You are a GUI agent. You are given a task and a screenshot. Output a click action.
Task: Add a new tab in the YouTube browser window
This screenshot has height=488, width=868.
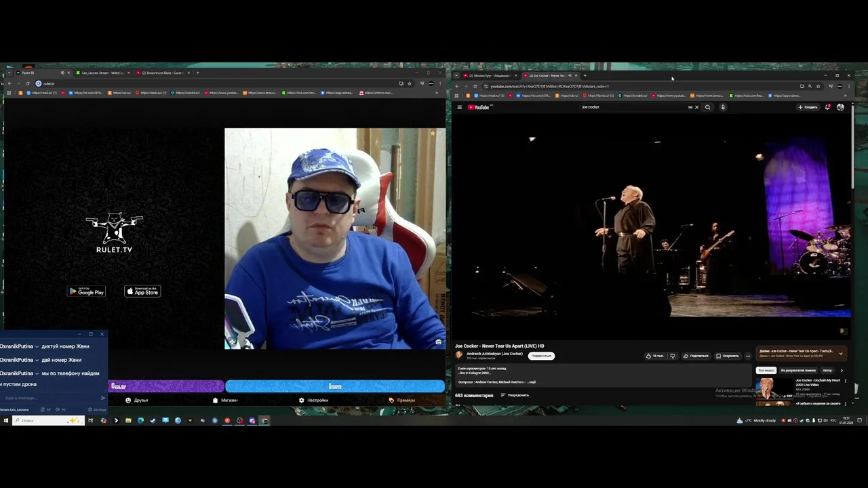(x=585, y=75)
